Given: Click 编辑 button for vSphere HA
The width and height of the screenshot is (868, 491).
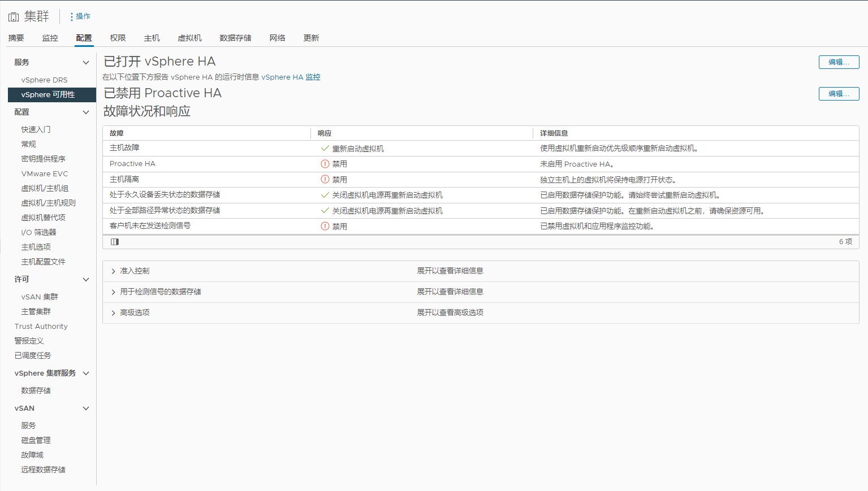Looking at the screenshot, I should 839,62.
